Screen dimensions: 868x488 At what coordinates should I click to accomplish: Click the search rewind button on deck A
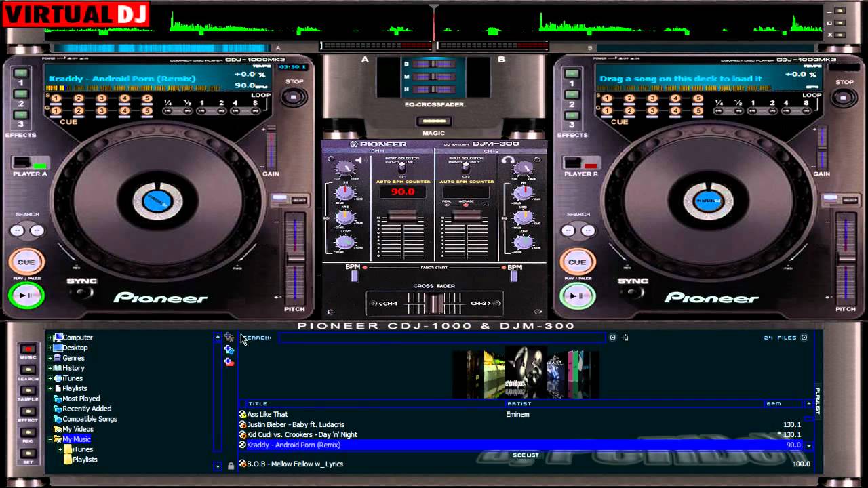tap(18, 230)
